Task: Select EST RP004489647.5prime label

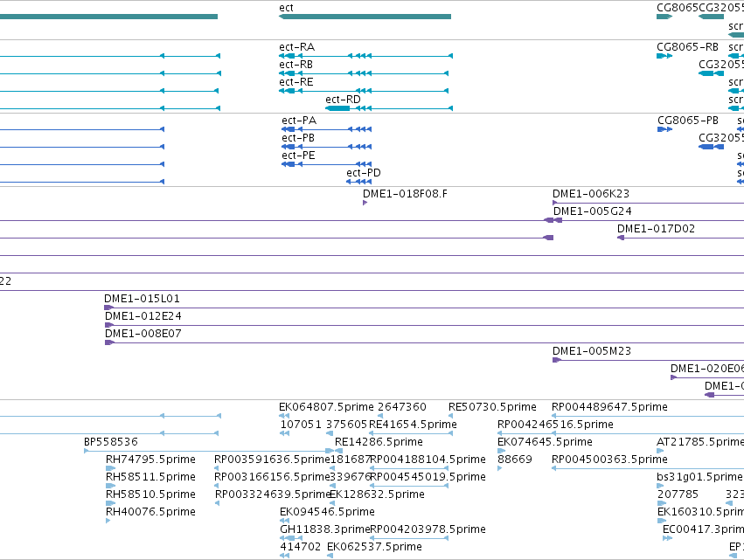Action: pyautogui.click(x=609, y=407)
